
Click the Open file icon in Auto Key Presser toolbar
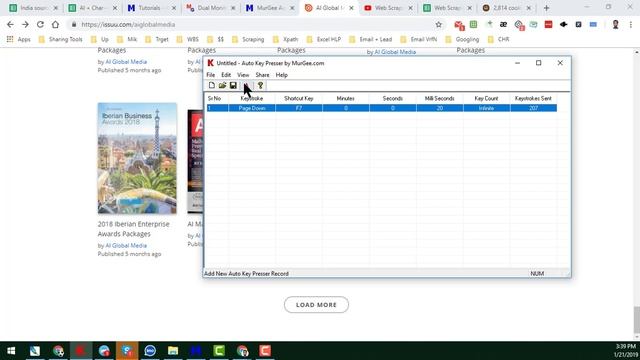(222, 85)
